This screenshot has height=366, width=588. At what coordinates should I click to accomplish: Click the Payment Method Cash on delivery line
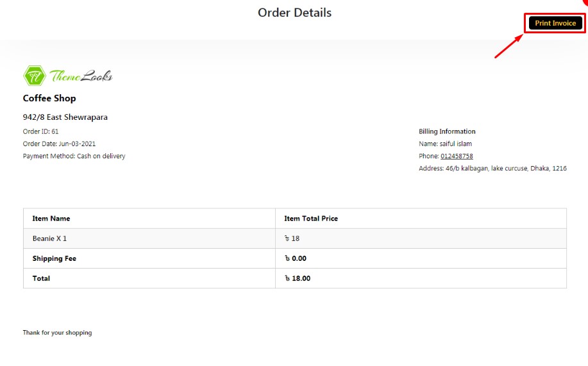click(74, 156)
